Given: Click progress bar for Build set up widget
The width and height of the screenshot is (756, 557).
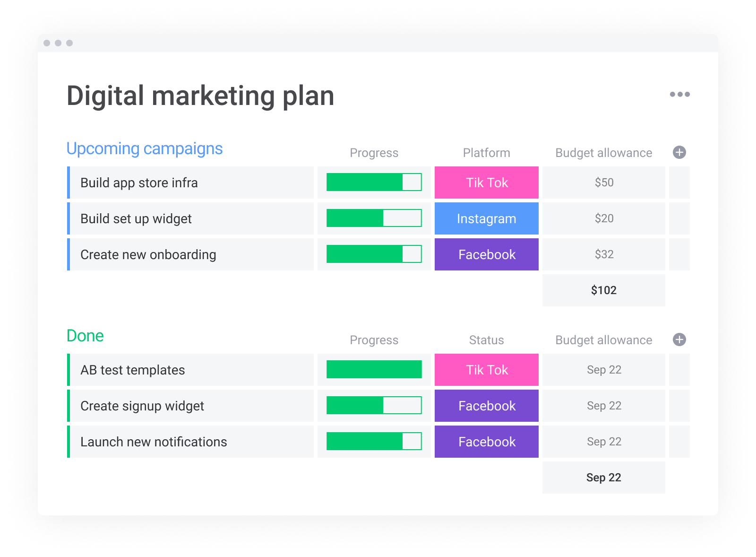Looking at the screenshot, I should click(374, 218).
